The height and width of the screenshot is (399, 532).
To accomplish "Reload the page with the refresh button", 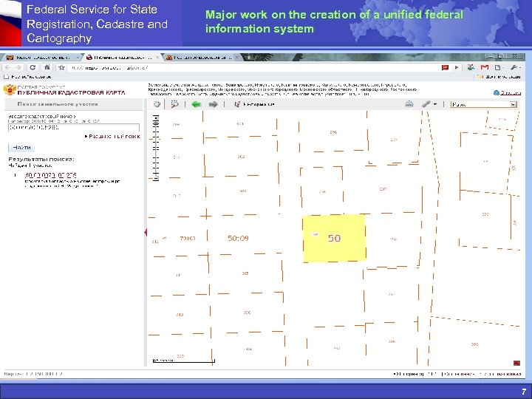I will coord(33,67).
